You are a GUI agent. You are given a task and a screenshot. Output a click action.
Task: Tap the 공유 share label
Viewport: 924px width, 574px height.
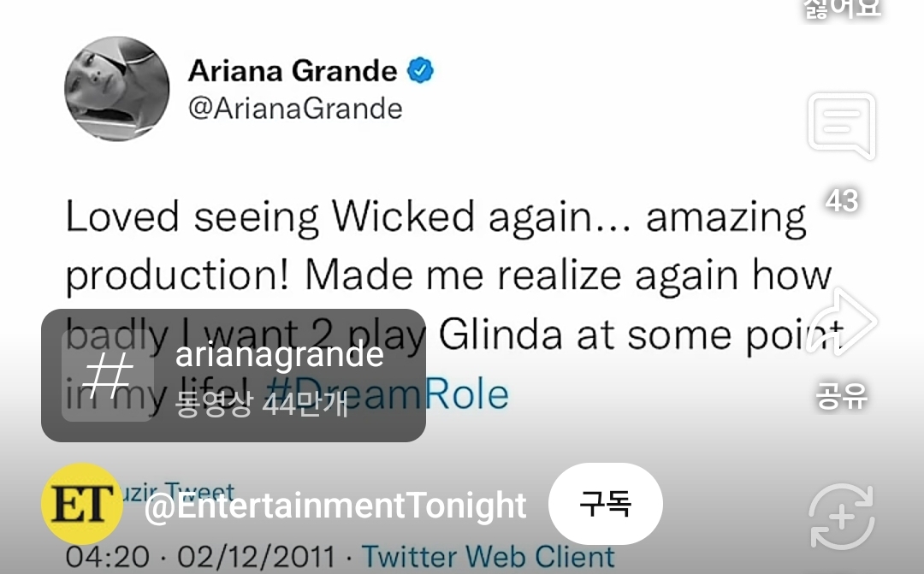pos(842,396)
